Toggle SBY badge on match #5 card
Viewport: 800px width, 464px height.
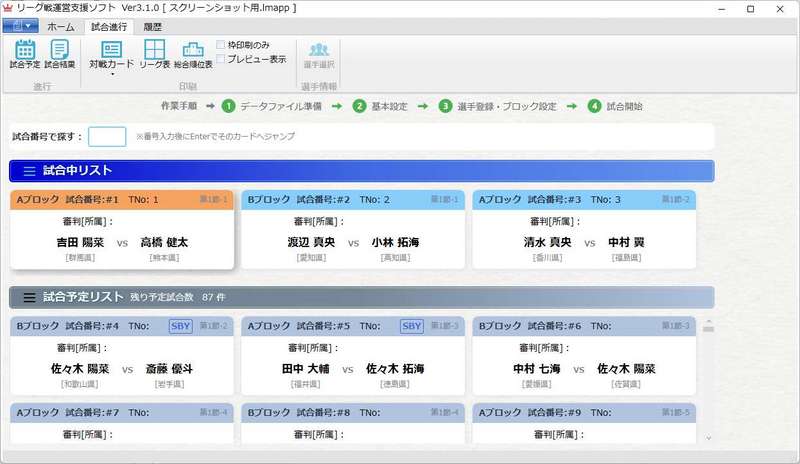click(x=412, y=326)
